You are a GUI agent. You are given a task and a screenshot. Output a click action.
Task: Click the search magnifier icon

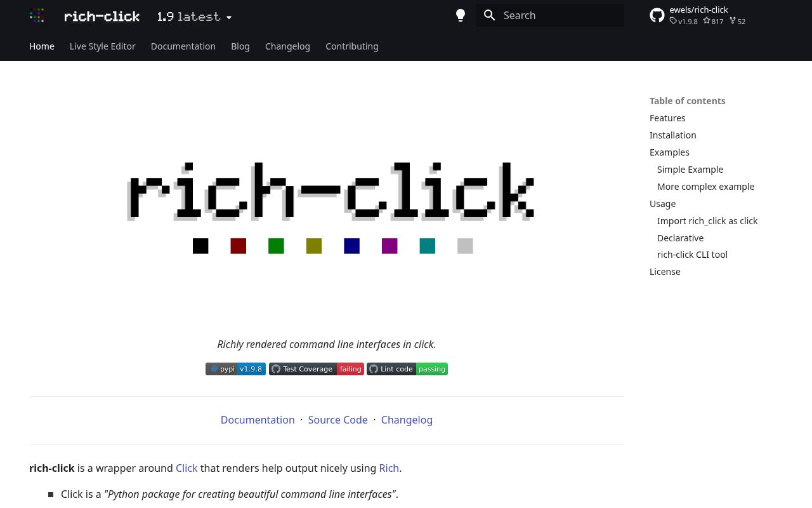[489, 15]
